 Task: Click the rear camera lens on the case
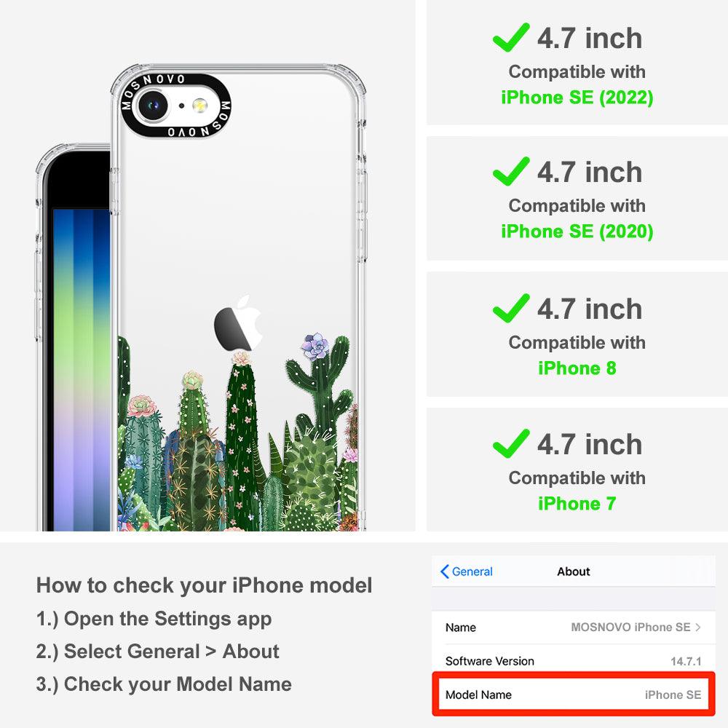click(x=152, y=106)
